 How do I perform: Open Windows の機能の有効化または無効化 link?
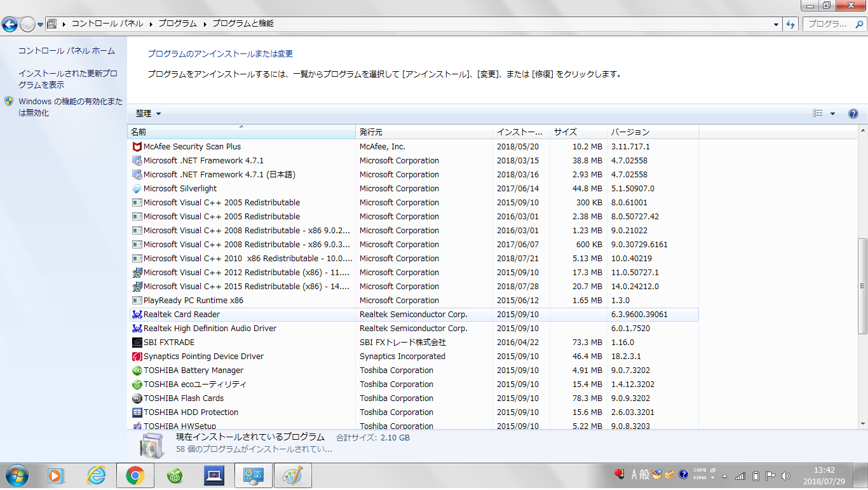71,107
